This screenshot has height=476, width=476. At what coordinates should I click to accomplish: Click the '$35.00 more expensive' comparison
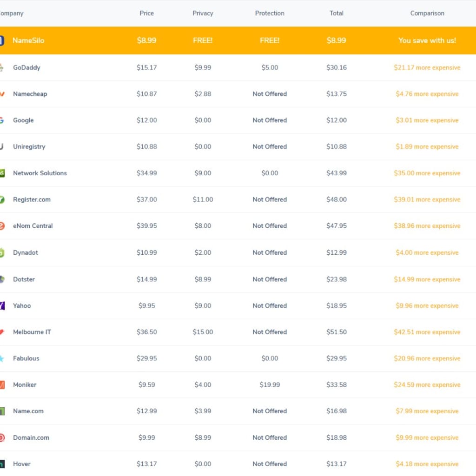click(x=427, y=173)
